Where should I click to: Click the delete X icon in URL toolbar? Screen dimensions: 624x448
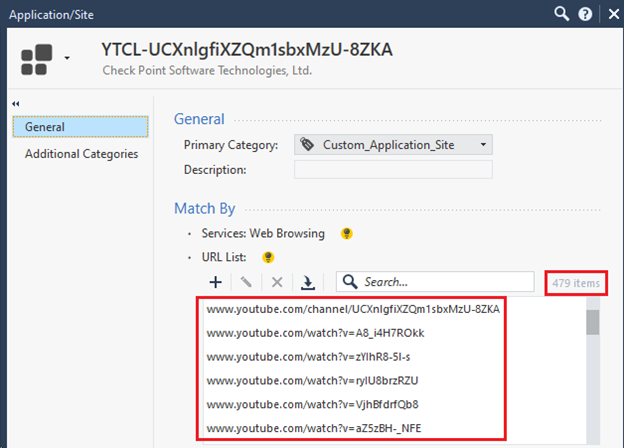click(277, 282)
